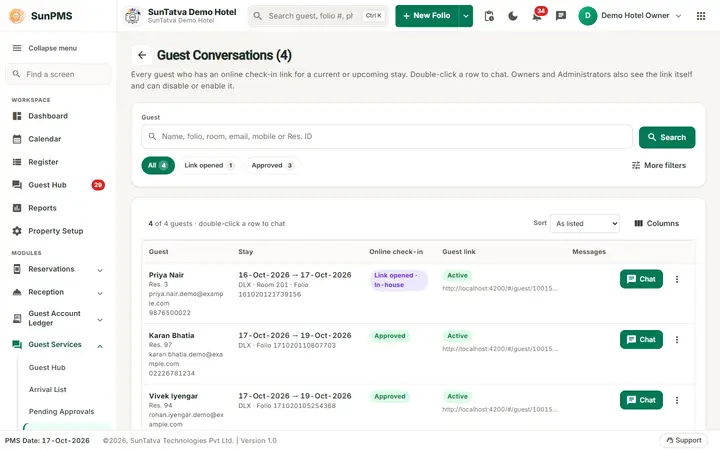Open the Sort 'As listed' dropdown
This screenshot has height=450, width=720.
[x=585, y=224]
